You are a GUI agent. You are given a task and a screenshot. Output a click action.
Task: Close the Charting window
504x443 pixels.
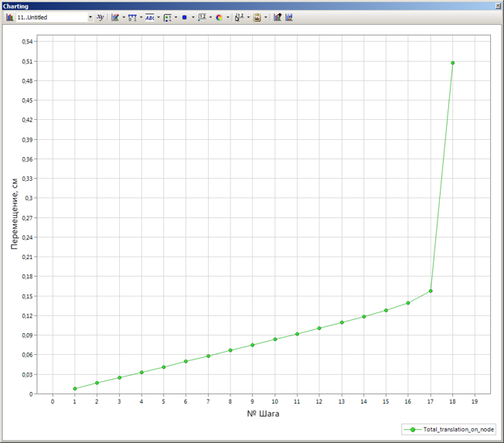pos(498,6)
